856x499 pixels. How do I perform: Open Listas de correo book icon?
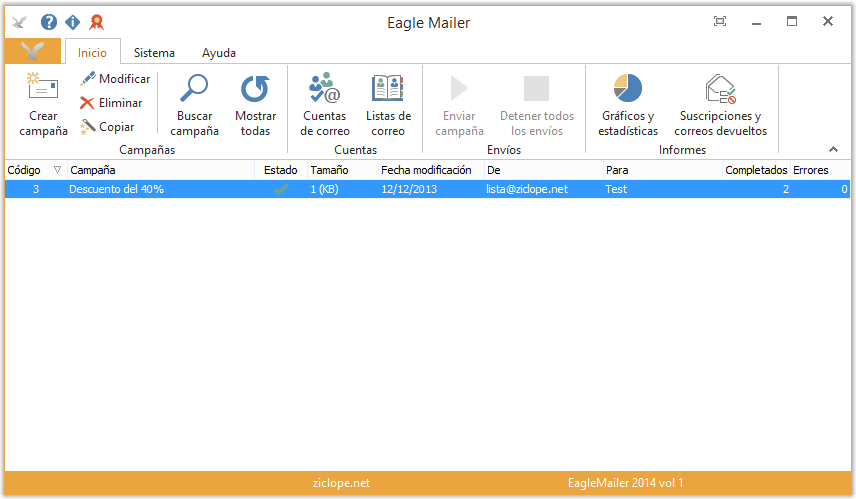pyautogui.click(x=388, y=88)
